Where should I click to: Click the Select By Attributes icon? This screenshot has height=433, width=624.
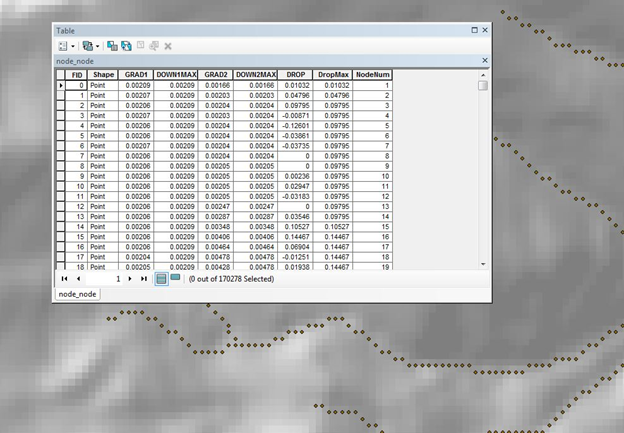(112, 46)
